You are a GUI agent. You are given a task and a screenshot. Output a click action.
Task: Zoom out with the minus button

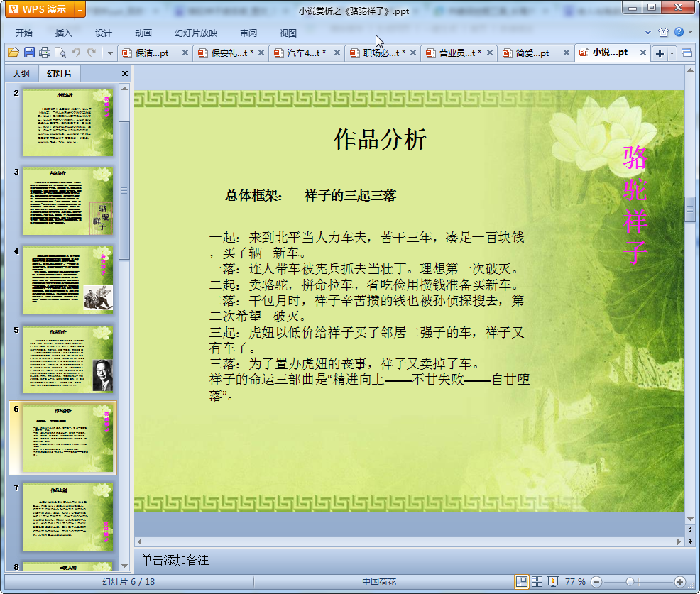(x=596, y=582)
